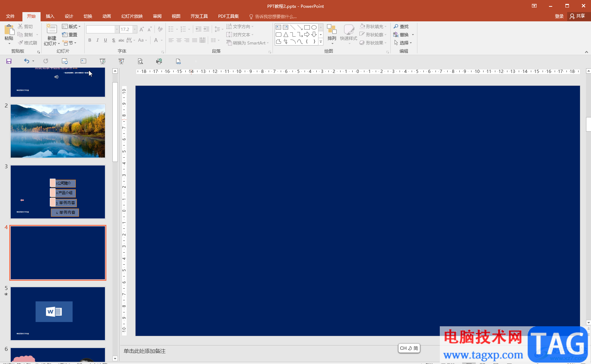Toggle Italic formatting
This screenshot has height=364, width=591.
point(97,40)
